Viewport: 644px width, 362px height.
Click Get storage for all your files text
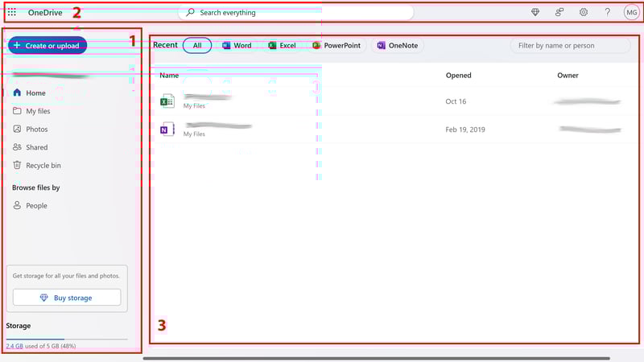[66, 276]
